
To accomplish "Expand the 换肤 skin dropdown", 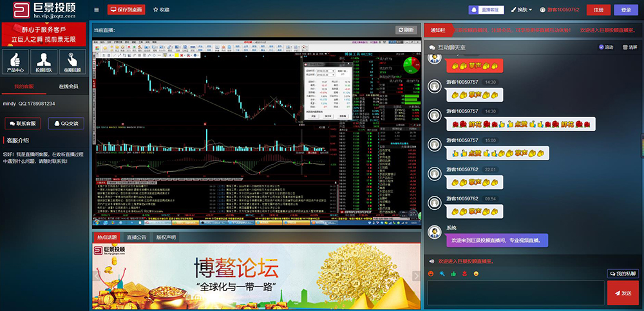I will coord(522,10).
